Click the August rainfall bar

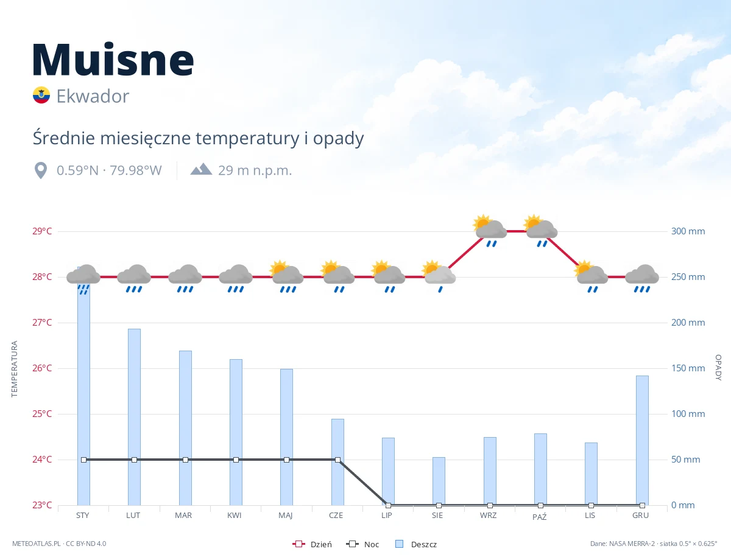[439, 481]
